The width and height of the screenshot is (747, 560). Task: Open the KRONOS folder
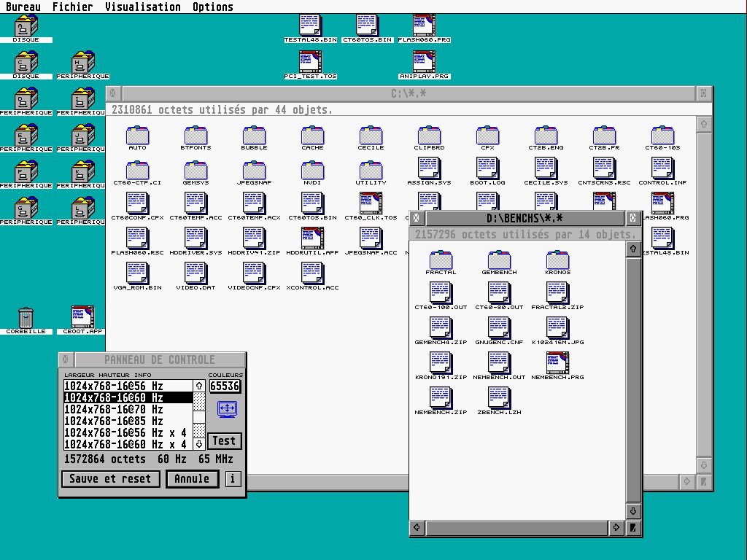[557, 260]
